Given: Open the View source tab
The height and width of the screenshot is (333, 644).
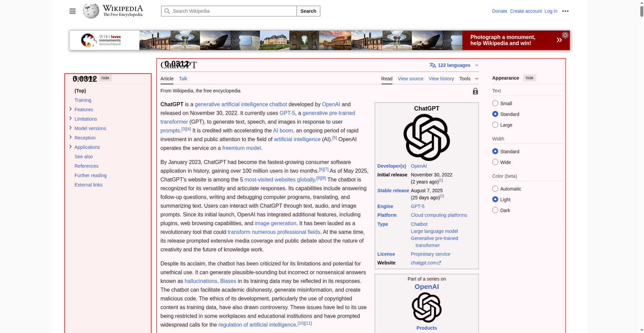Looking at the screenshot, I should click(411, 79).
